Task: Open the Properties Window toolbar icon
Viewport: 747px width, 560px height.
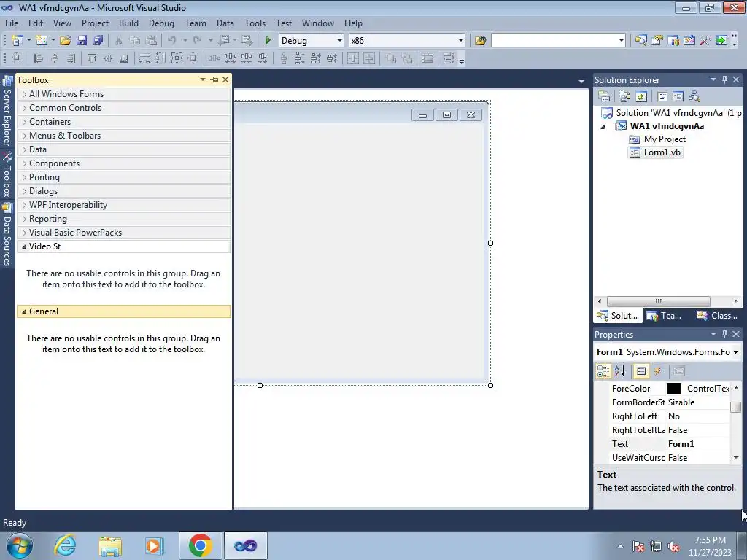Action: pyautogui.click(x=657, y=41)
